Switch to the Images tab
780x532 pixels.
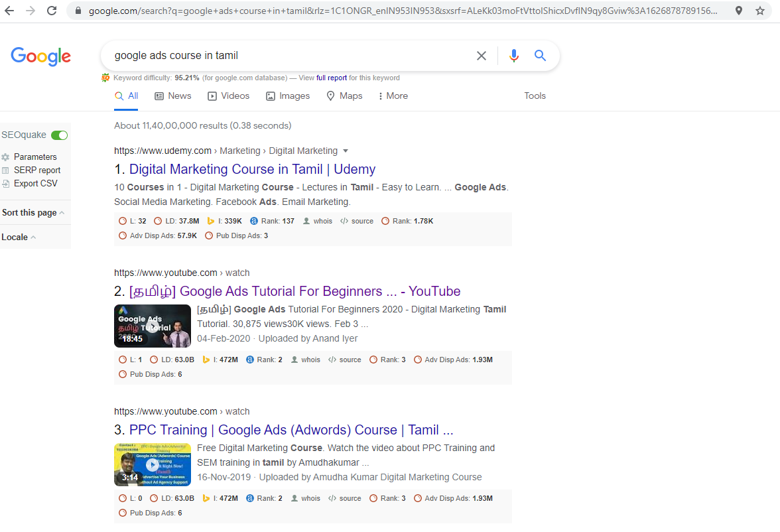click(x=288, y=96)
